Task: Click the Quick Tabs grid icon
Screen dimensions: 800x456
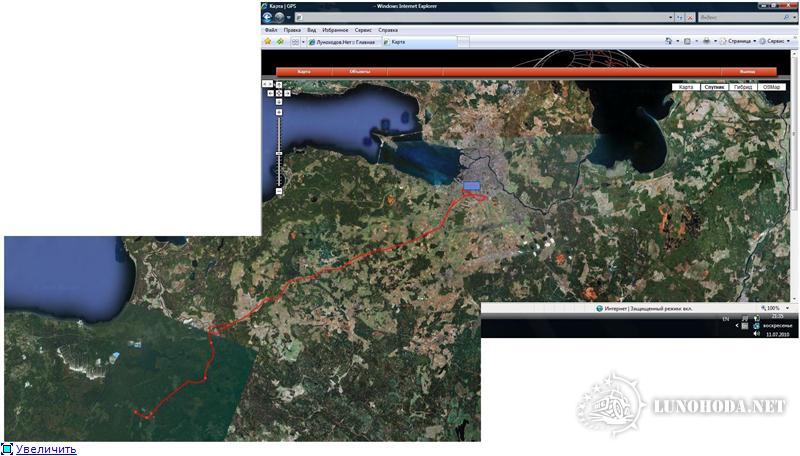Action: point(295,42)
